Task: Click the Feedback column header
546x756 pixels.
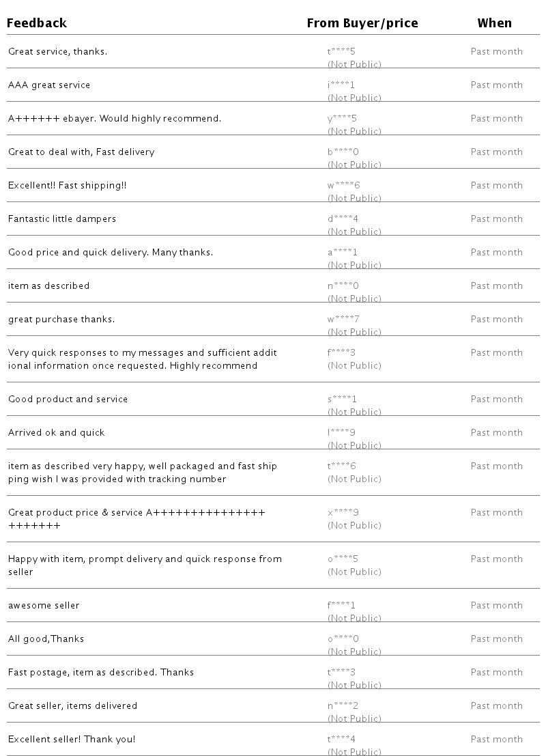Action: (x=37, y=23)
